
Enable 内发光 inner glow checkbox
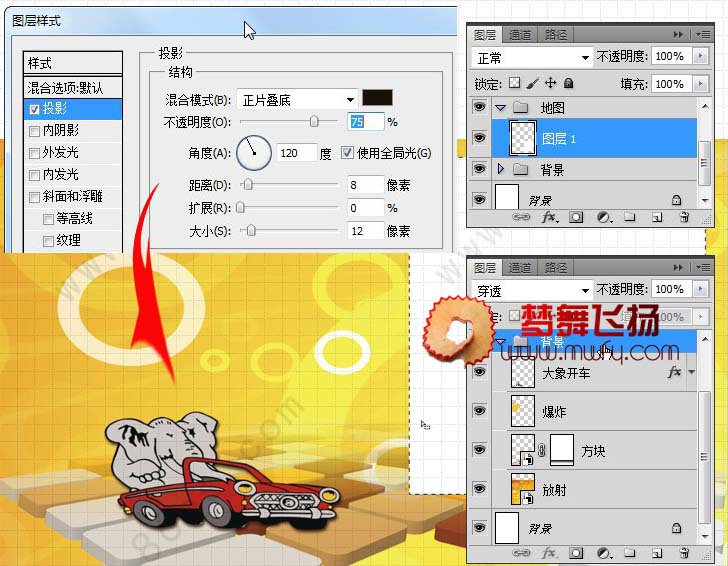pyautogui.click(x=34, y=176)
